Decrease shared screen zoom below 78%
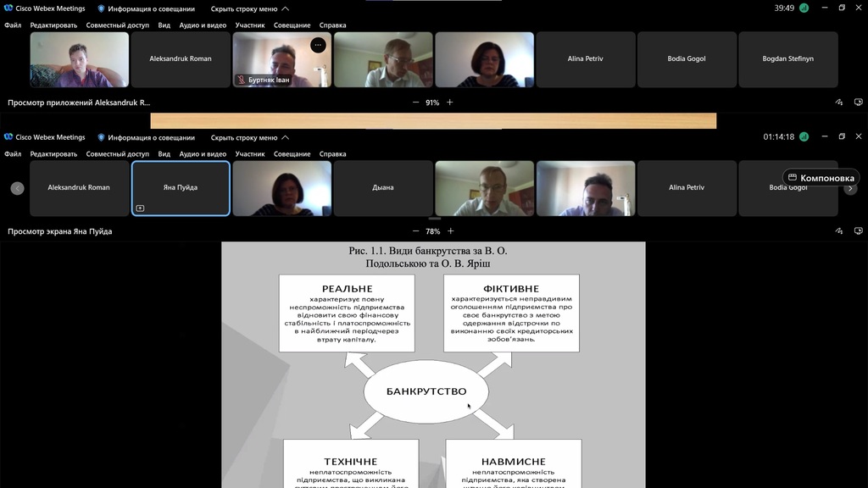 point(415,231)
